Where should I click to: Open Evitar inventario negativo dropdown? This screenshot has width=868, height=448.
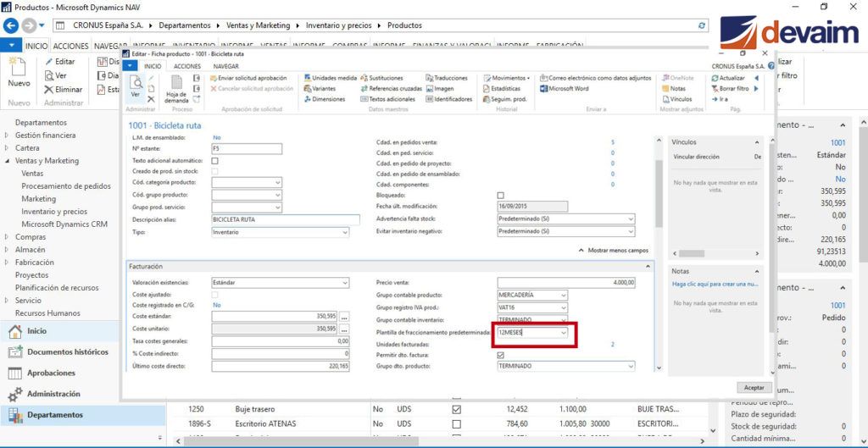pos(631,231)
